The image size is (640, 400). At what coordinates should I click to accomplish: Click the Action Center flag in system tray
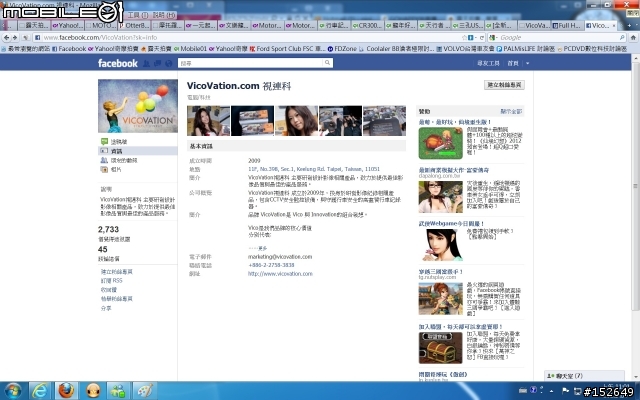tap(565, 390)
